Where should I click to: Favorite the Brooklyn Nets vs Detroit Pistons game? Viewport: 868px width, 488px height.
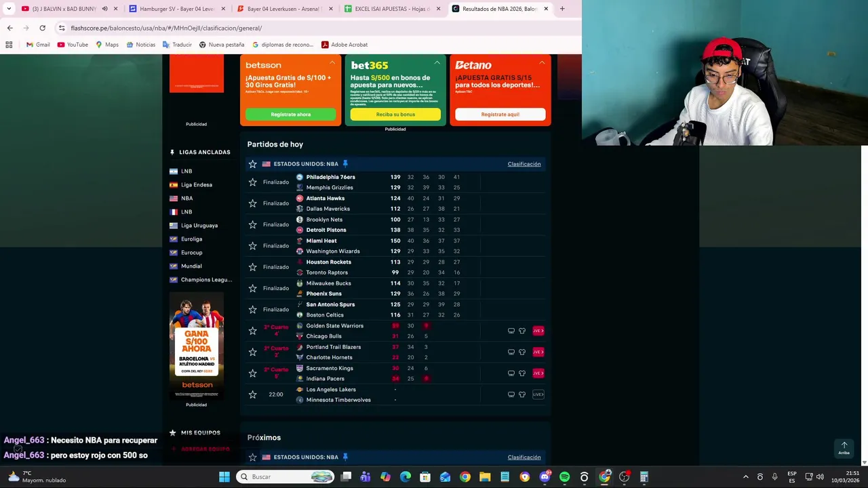coord(253,224)
